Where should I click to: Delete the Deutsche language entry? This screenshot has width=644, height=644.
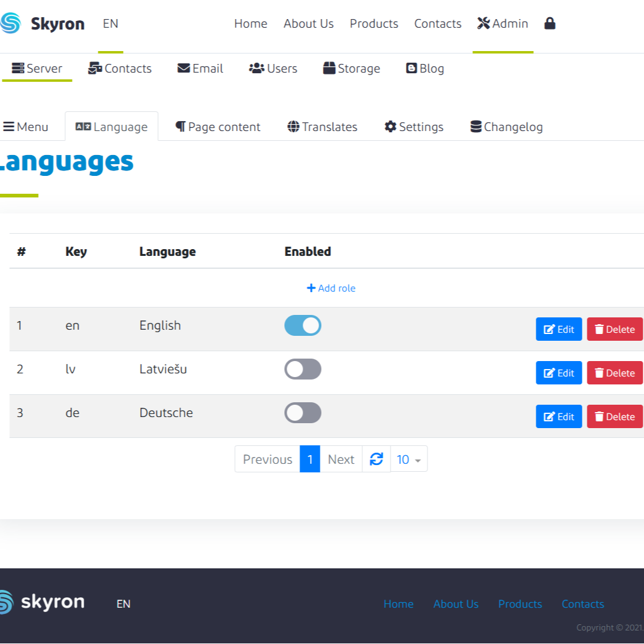(614, 416)
